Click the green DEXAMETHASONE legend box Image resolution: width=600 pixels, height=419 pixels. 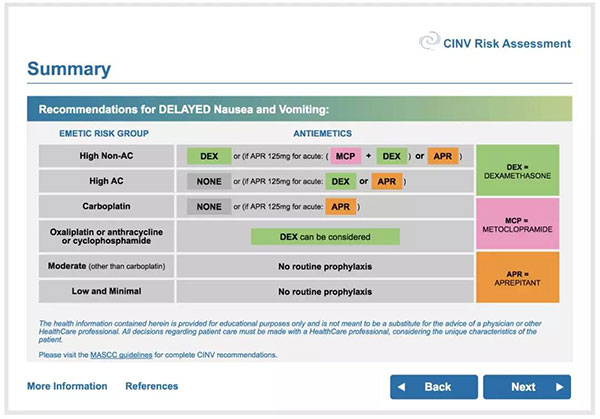click(x=517, y=170)
